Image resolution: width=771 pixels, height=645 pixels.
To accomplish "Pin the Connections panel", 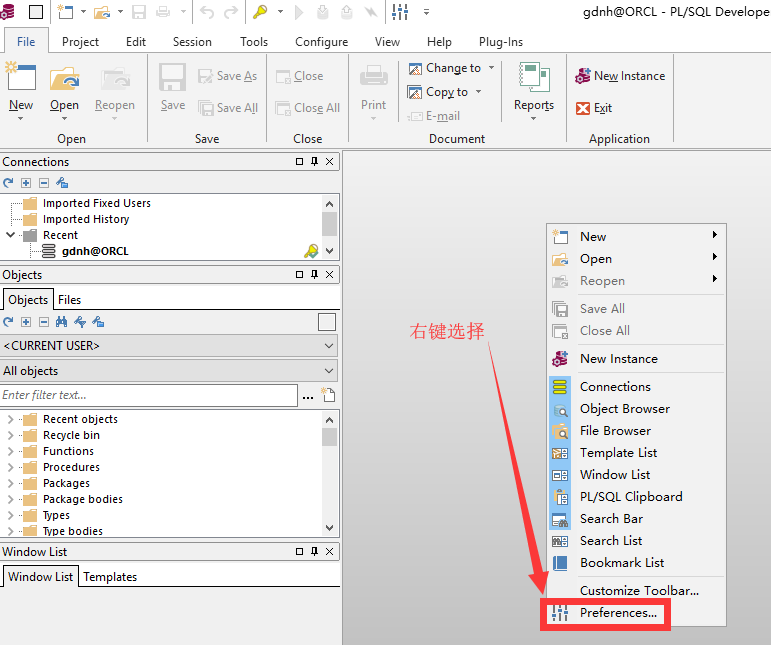I will pos(314,161).
